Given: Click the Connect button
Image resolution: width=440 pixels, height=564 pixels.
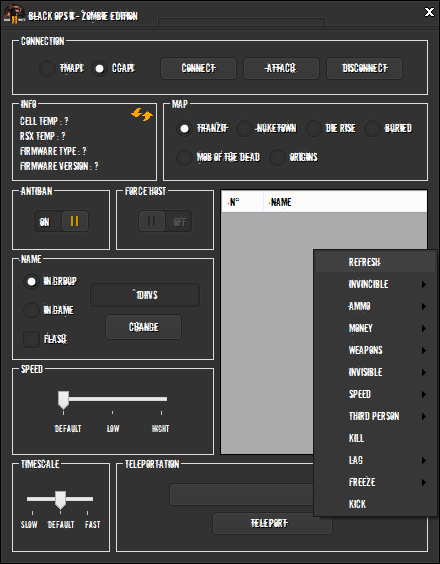Looking at the screenshot, I should click(x=199, y=68).
